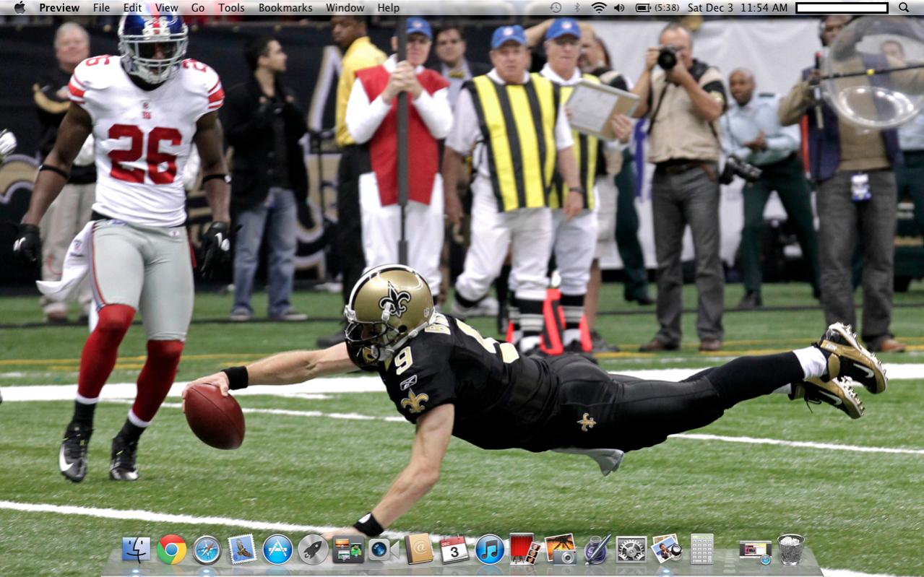Screen dimensions: 924x577
Task: Open the Tools menu
Action: coord(231,7)
